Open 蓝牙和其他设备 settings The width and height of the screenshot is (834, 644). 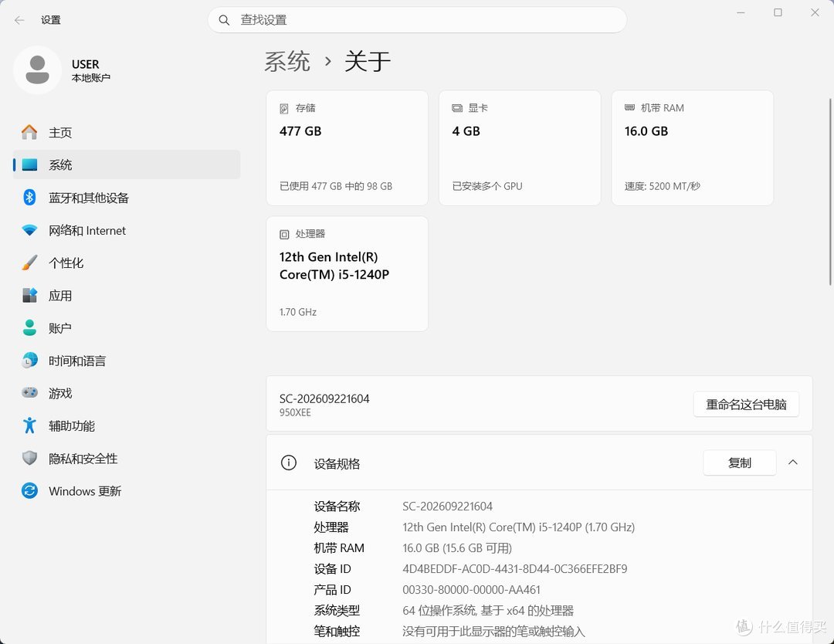[x=127, y=198]
